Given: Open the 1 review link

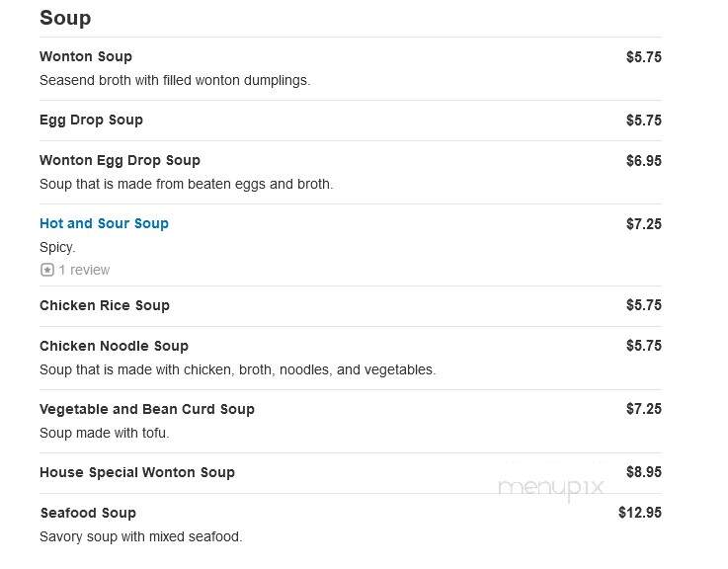Looking at the screenshot, I should coord(84,270).
